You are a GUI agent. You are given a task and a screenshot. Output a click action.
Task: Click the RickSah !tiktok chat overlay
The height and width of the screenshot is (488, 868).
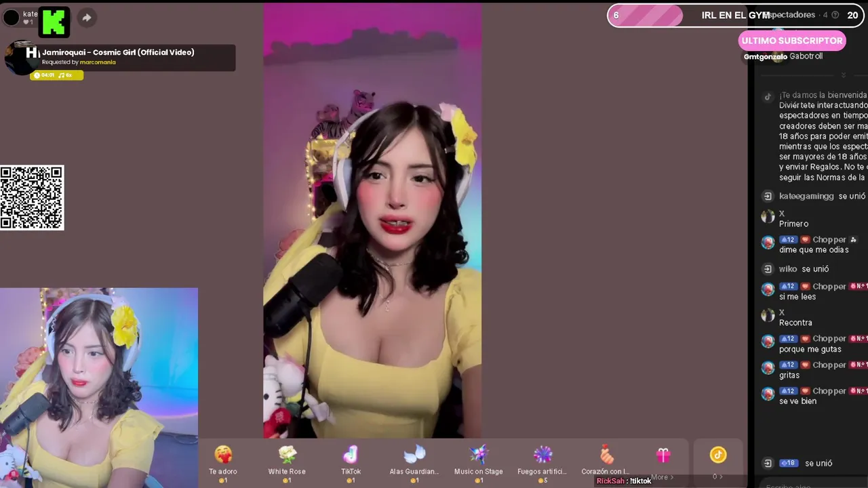click(x=624, y=481)
